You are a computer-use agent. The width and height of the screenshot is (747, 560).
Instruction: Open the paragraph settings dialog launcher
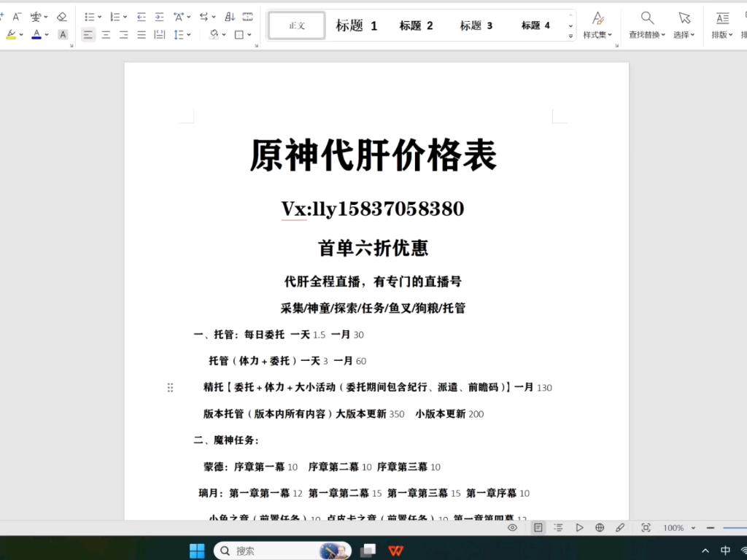256,46
